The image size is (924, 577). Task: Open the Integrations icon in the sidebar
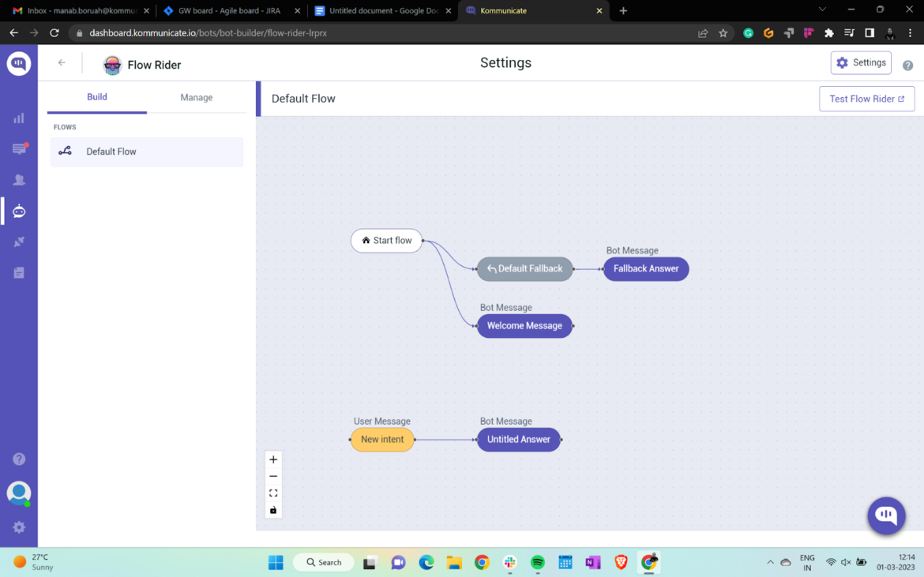[19, 242]
